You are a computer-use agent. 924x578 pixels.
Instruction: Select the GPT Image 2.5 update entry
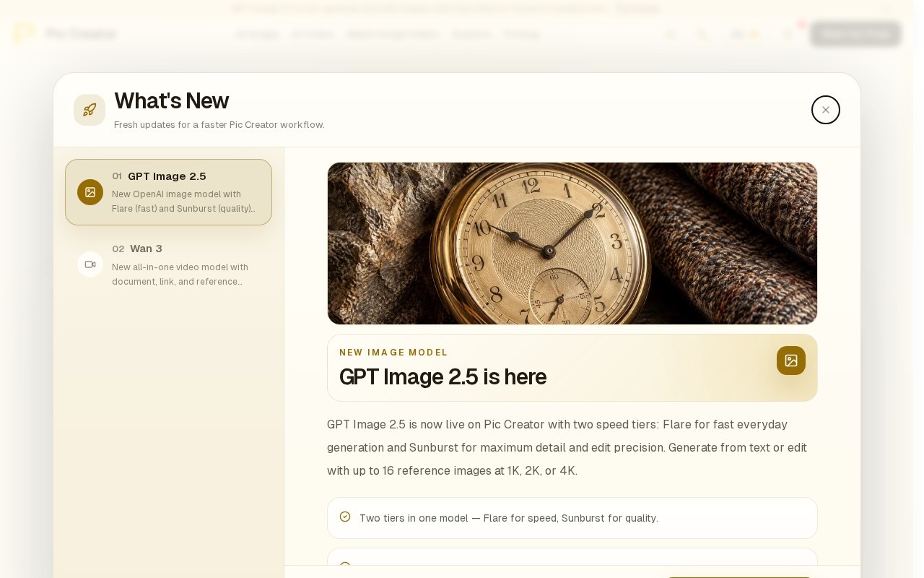168,192
